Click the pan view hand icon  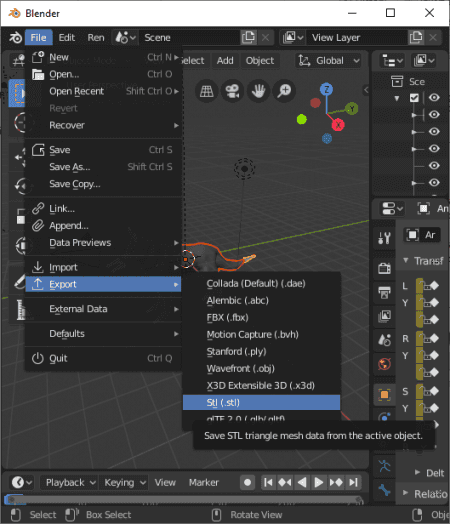(258, 91)
